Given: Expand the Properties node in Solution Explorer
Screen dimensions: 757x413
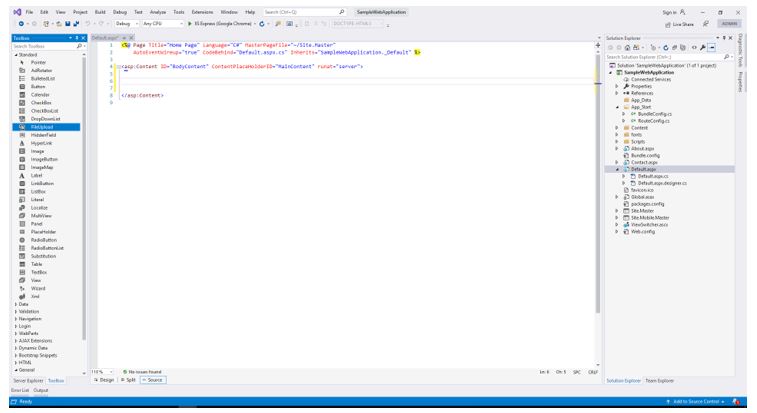Looking at the screenshot, I should coord(617,86).
